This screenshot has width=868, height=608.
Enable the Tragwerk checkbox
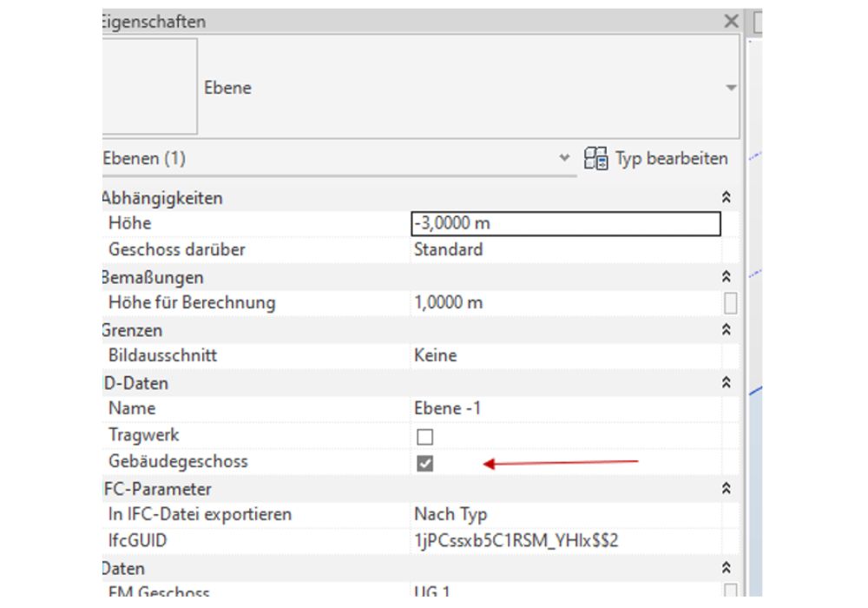coord(425,437)
